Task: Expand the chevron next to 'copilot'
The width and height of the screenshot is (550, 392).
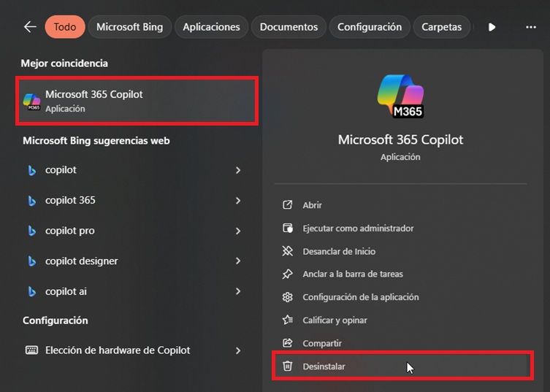Action: pos(238,170)
